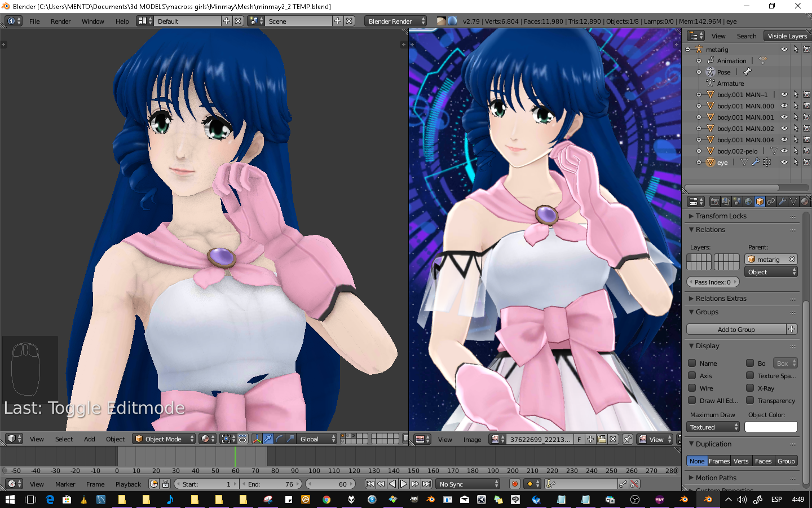This screenshot has height=508, width=812.
Task: Hide body.001 MAIN.000 via eye icon
Action: point(784,106)
